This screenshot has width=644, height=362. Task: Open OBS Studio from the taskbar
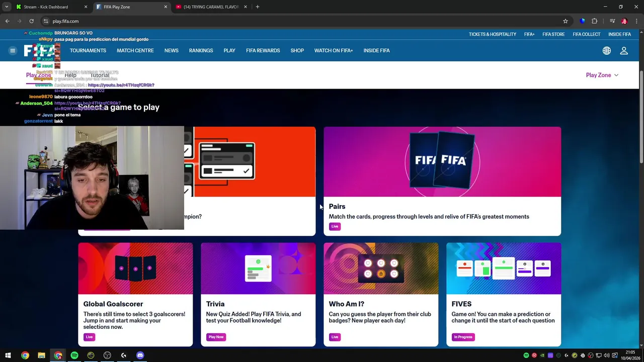click(107, 355)
